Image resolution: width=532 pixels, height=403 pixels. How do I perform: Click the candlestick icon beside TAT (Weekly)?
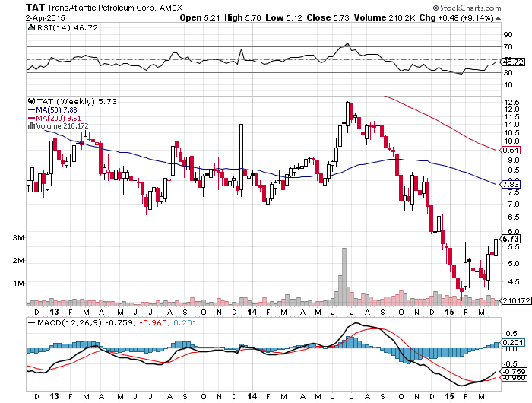(32, 101)
